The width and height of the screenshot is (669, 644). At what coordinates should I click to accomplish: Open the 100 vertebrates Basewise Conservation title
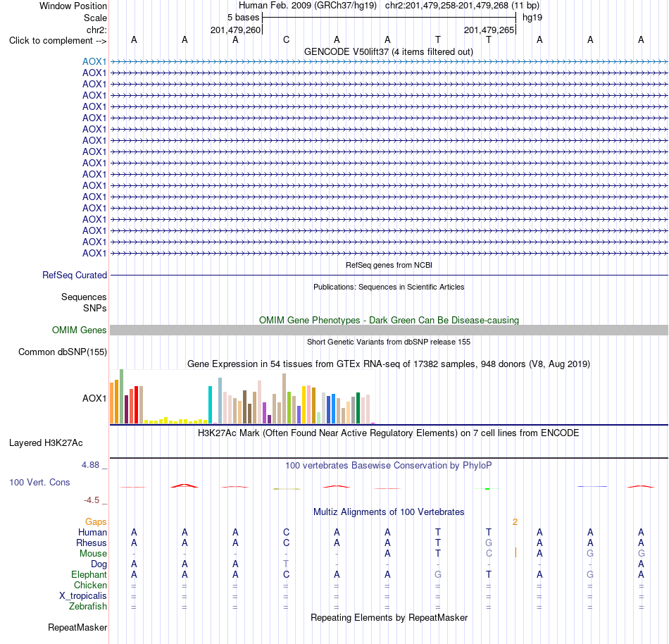pyautogui.click(x=389, y=466)
